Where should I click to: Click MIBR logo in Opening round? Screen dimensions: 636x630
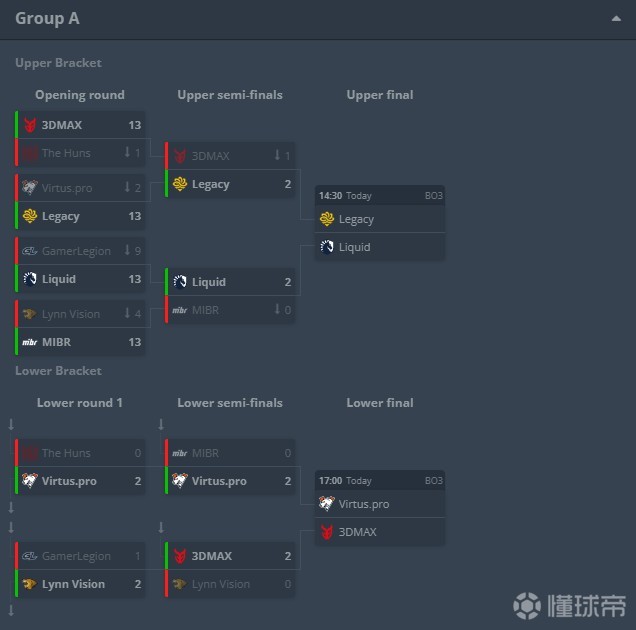pos(30,342)
